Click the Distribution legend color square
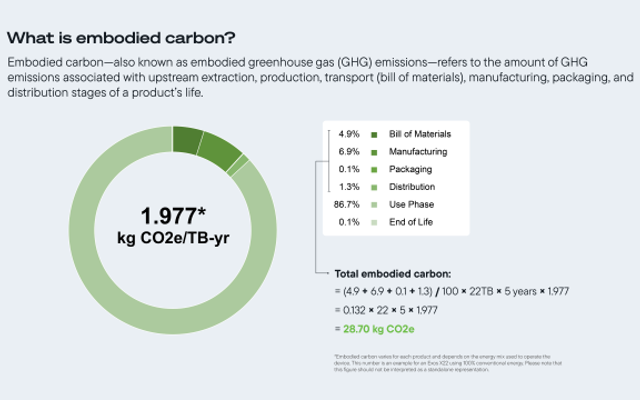The image size is (640, 400). click(x=373, y=187)
